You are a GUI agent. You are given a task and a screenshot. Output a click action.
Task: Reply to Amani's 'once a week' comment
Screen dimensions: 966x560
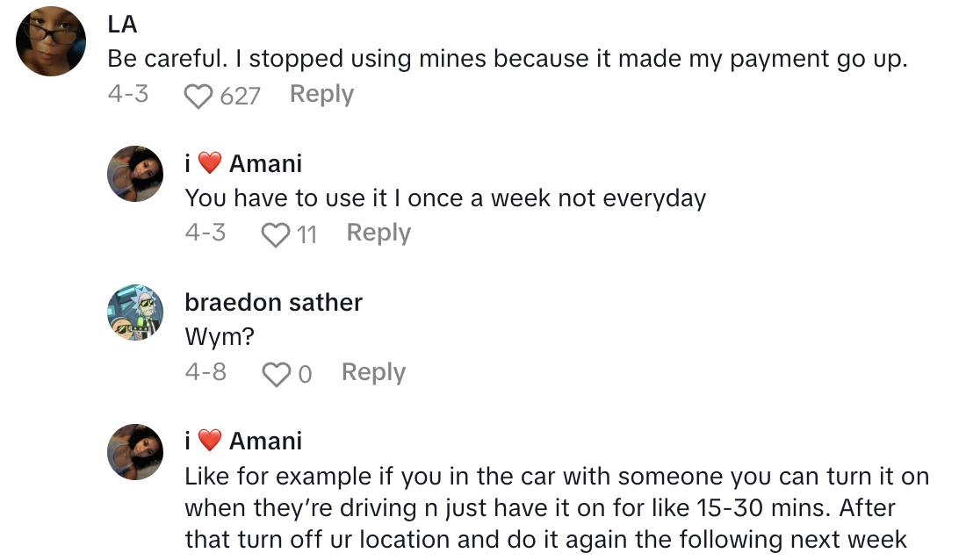click(378, 233)
